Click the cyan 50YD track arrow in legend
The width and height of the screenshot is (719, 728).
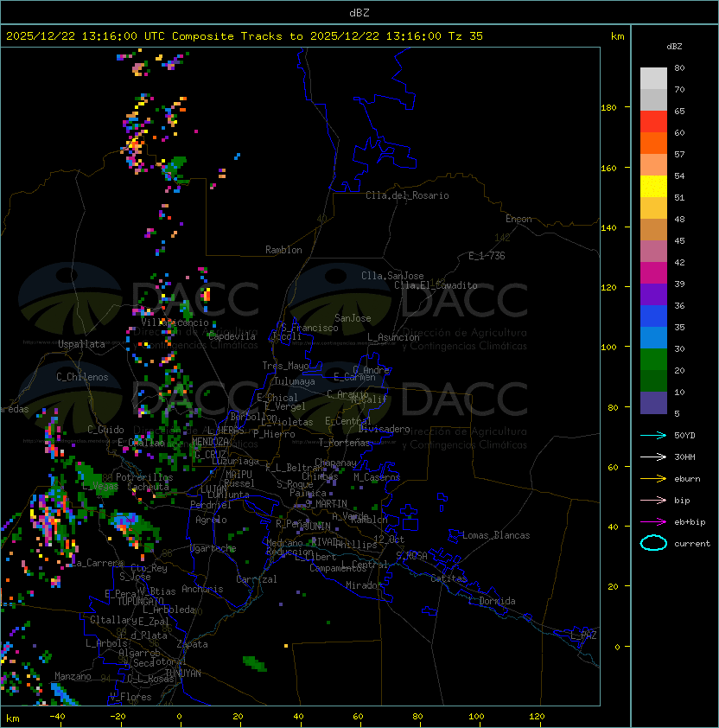tap(653, 435)
